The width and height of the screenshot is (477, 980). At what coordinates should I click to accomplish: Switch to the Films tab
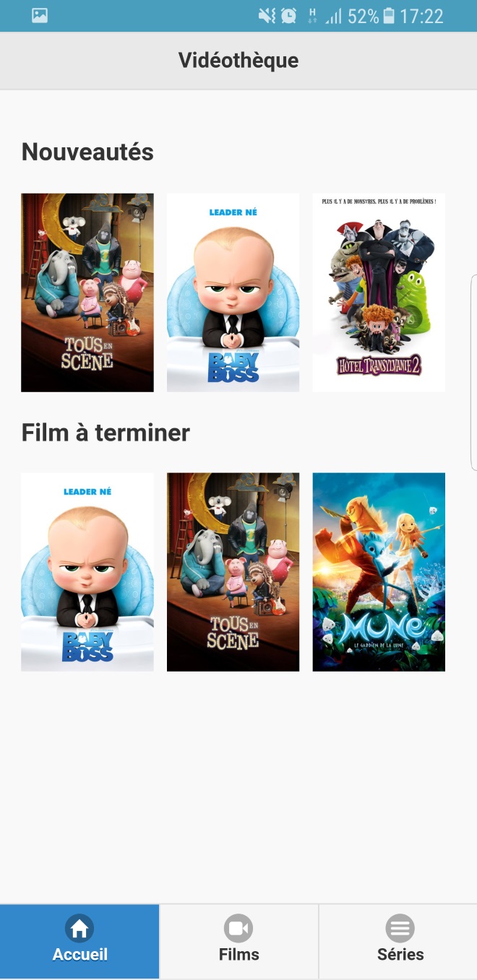pos(239,941)
